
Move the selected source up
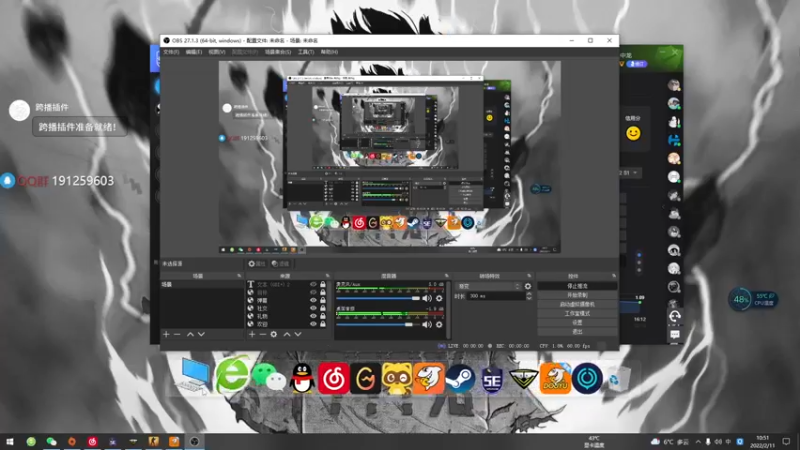click(x=286, y=334)
